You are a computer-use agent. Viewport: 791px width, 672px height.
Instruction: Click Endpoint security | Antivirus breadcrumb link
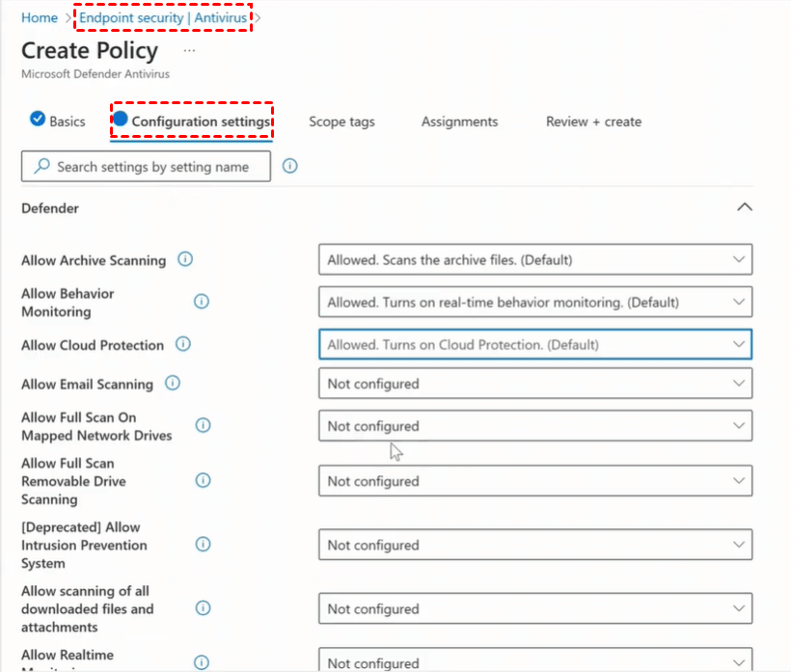163,17
